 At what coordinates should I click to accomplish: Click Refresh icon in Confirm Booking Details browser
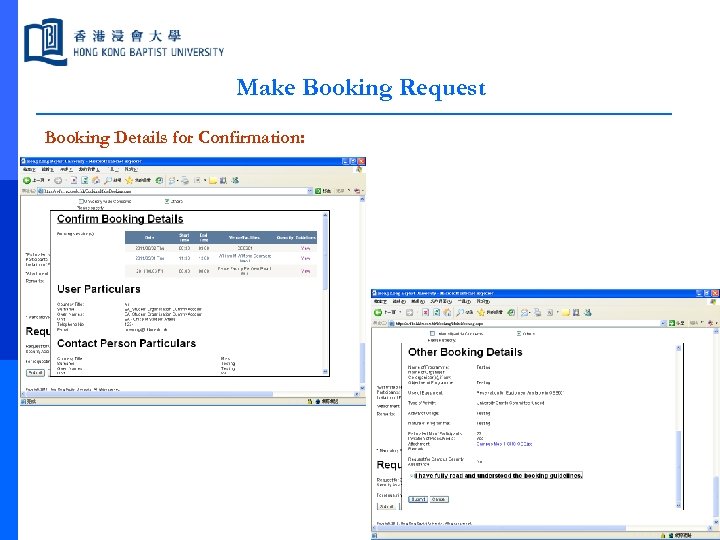[84, 180]
